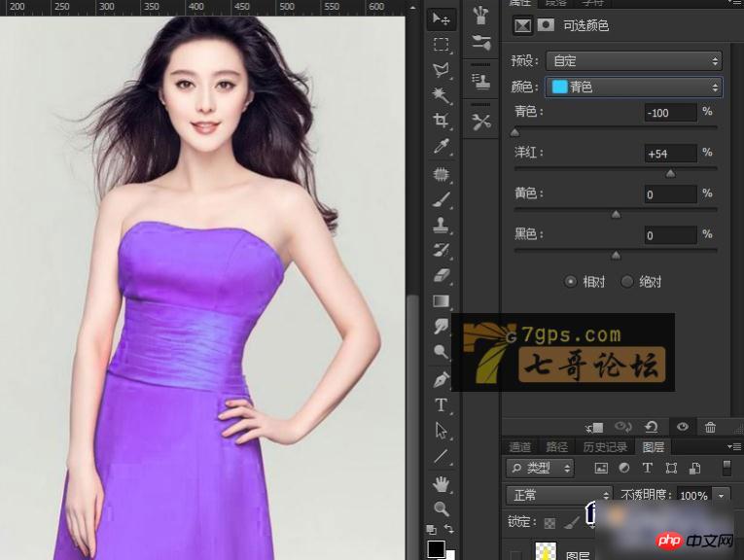Image resolution: width=744 pixels, height=560 pixels.
Task: Reset adjustment to defaults
Action: pyautogui.click(x=652, y=427)
